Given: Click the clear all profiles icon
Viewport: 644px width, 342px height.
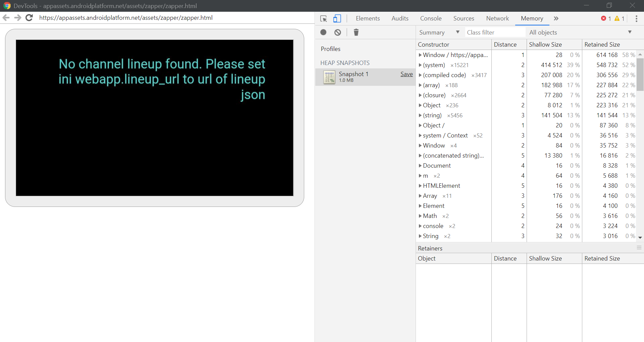Looking at the screenshot, I should click(x=338, y=32).
